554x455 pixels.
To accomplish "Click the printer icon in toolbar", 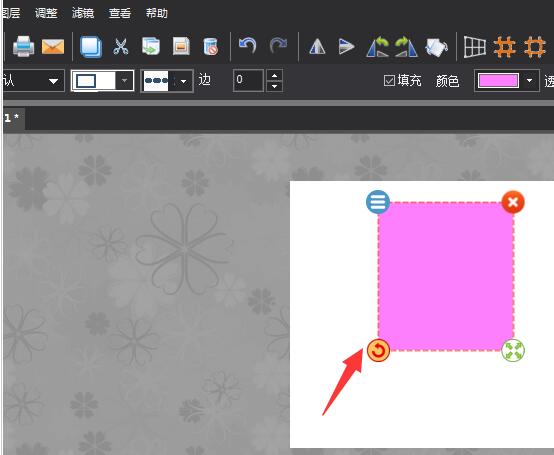I will [x=23, y=46].
